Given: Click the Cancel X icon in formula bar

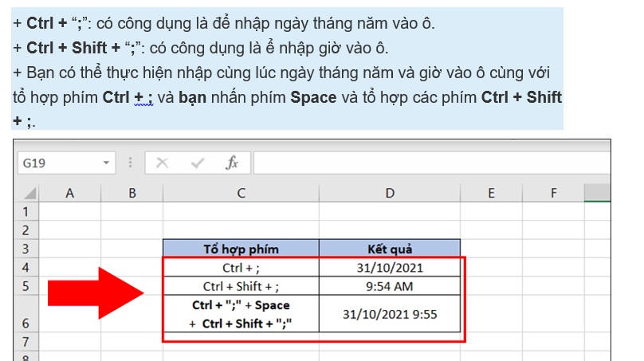Looking at the screenshot, I should pyautogui.click(x=163, y=163).
